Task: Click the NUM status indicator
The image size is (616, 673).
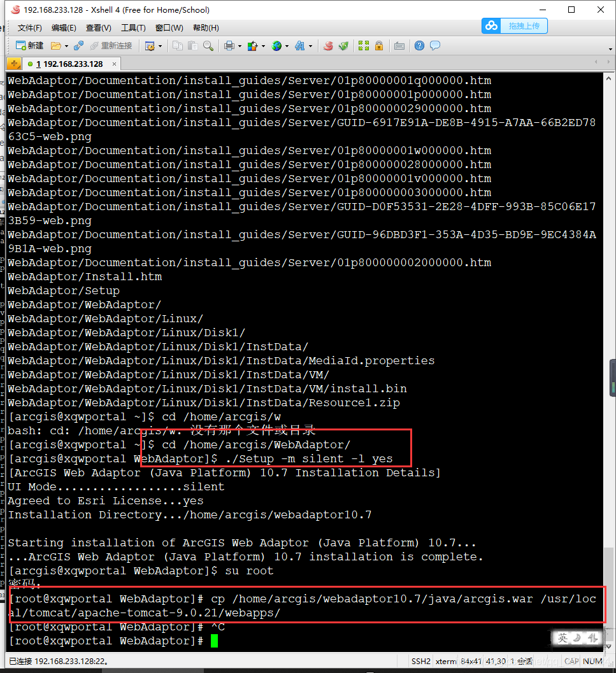Action: (593, 661)
